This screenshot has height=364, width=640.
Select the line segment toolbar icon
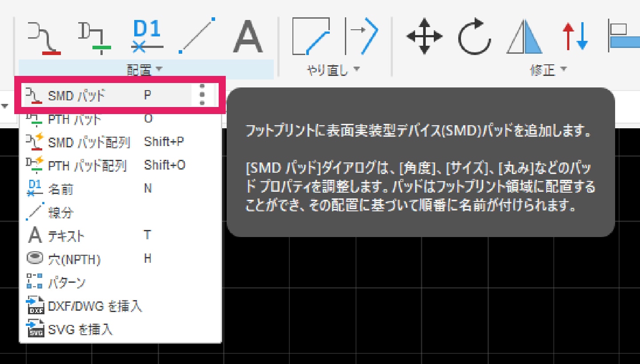(197, 36)
